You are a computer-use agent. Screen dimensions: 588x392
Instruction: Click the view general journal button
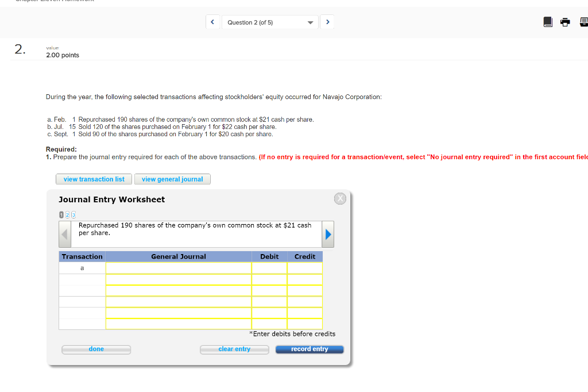pyautogui.click(x=172, y=179)
